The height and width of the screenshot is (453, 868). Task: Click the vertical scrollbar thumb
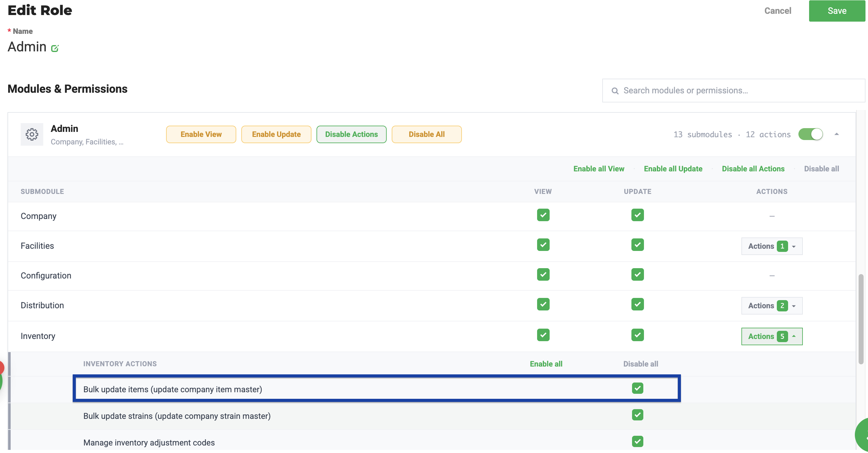861,319
